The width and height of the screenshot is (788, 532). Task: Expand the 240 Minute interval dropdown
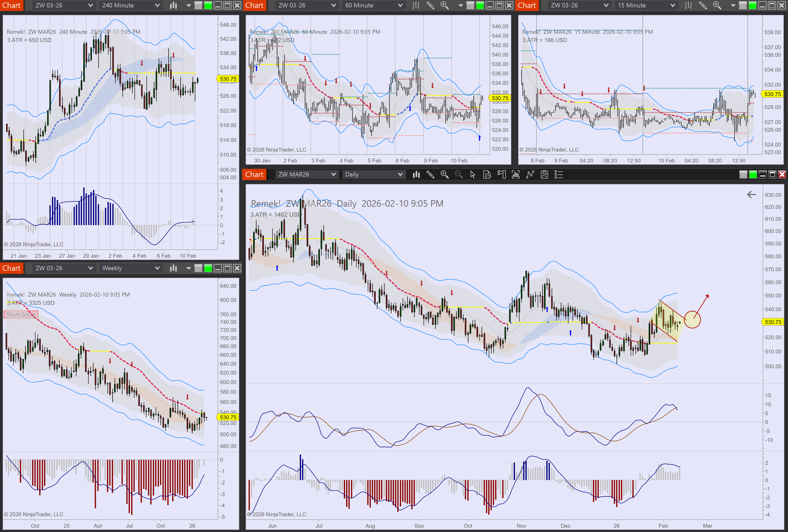click(130, 5)
